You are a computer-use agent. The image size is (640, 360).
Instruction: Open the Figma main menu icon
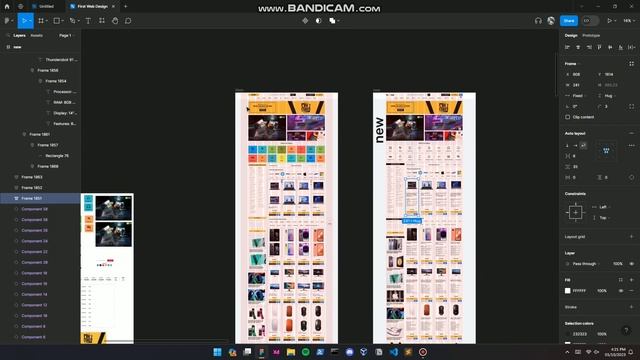pos(7,20)
